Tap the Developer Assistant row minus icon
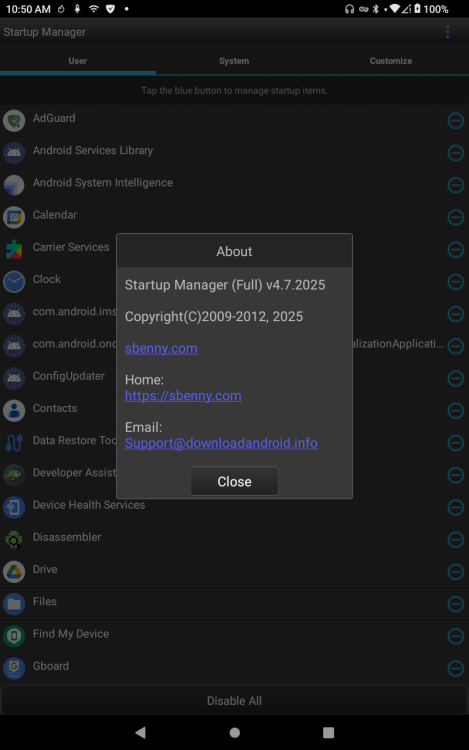This screenshot has height=750, width=469. pyautogui.click(x=456, y=475)
